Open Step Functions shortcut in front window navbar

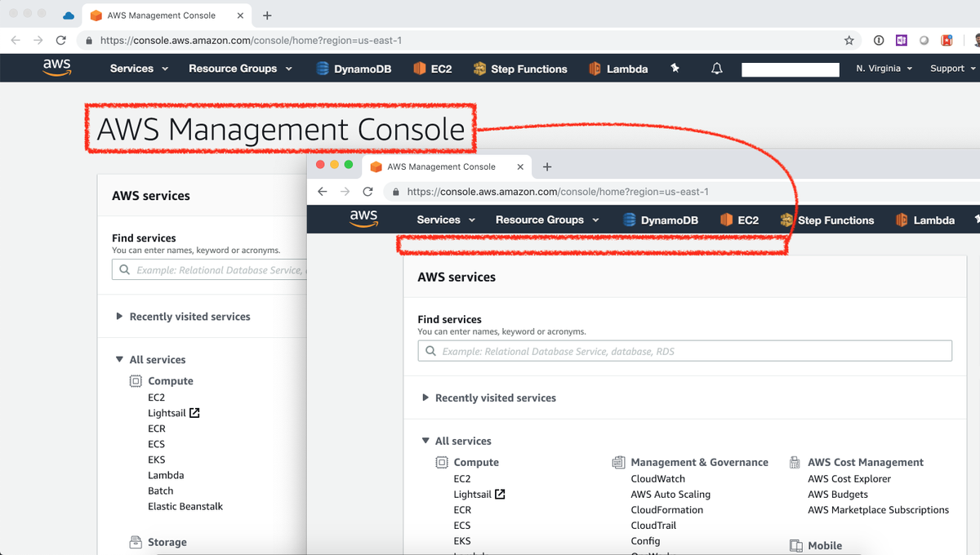click(x=826, y=220)
